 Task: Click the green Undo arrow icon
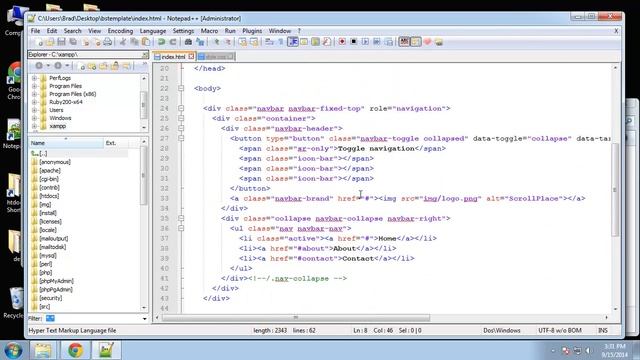point(161,42)
